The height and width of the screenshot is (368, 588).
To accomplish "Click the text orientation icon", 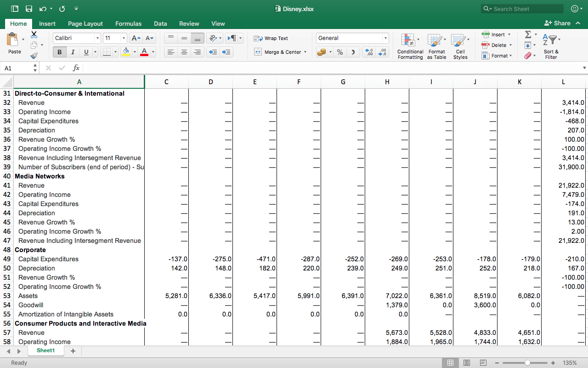I will (x=212, y=38).
